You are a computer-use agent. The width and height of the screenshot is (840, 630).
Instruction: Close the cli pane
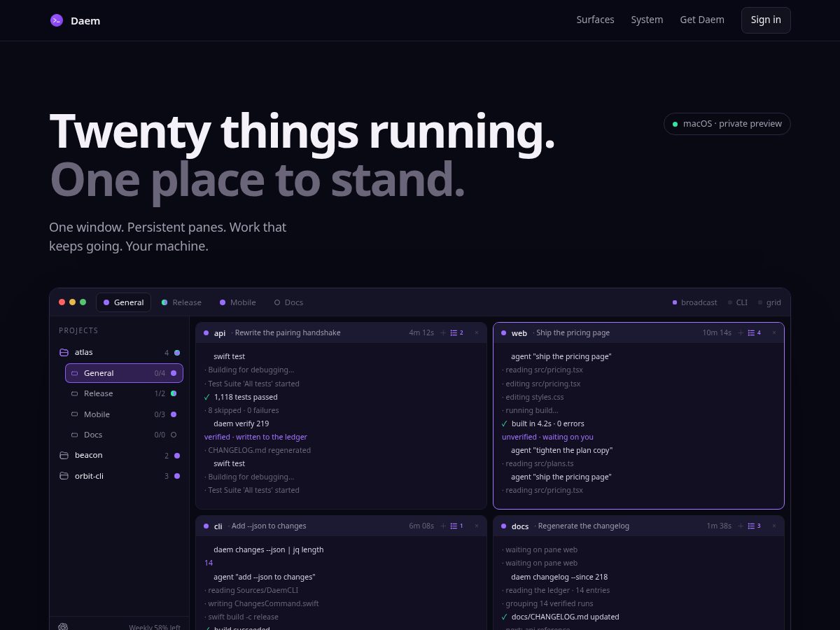(x=477, y=526)
